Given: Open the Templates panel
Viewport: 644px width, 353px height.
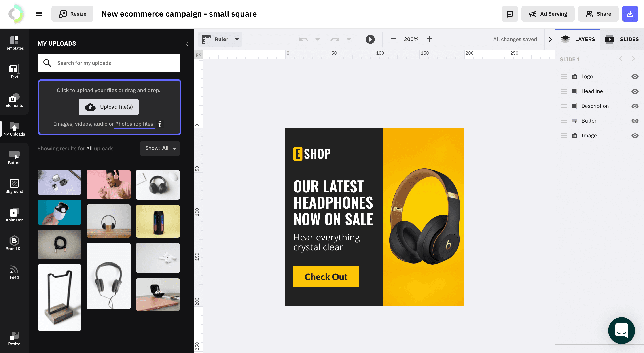Looking at the screenshot, I should click(14, 43).
